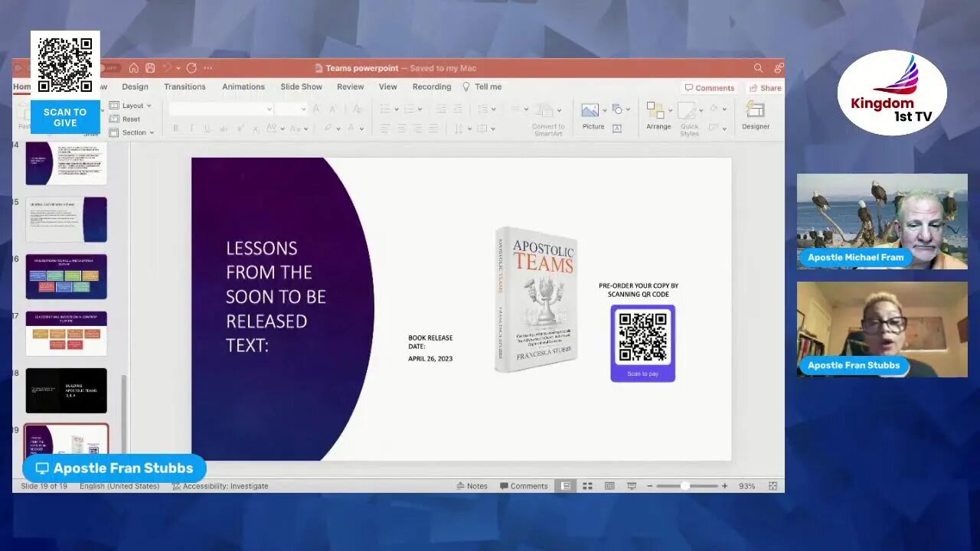Toggle bulleted list formatting
980x551 pixels.
point(385,109)
